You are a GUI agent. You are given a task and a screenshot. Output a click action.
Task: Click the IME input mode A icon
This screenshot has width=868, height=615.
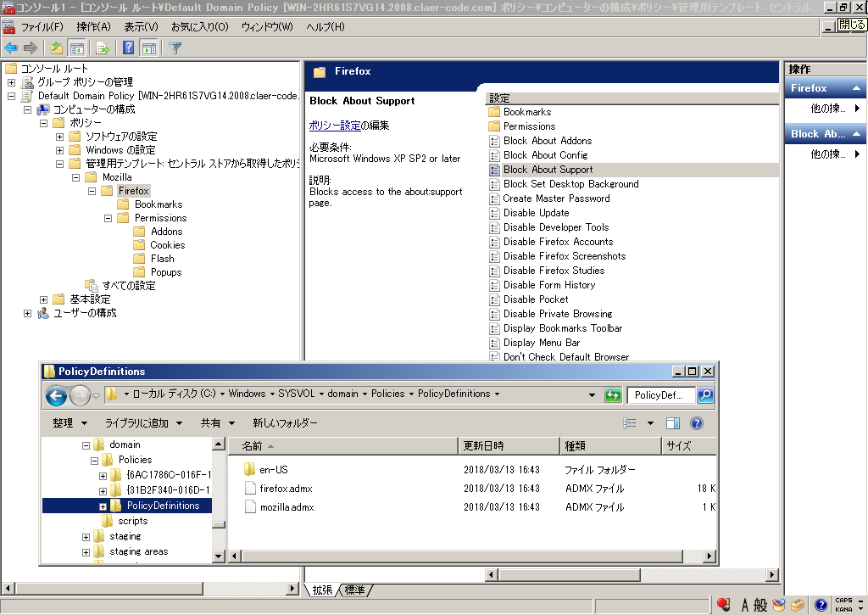745,605
